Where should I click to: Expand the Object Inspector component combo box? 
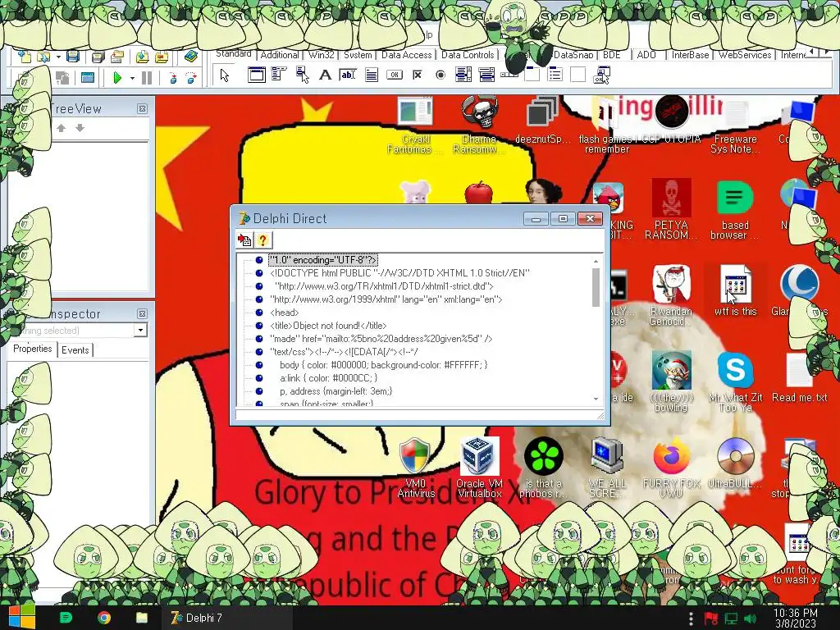point(140,330)
